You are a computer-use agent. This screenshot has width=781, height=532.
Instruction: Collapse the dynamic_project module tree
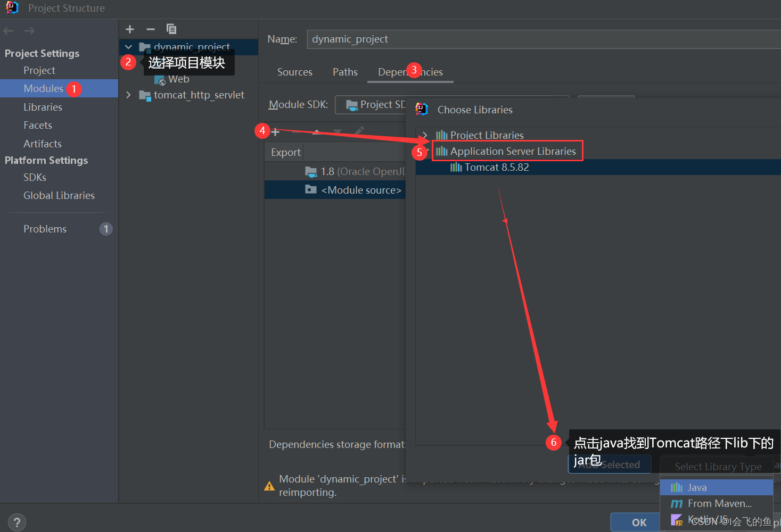(128, 47)
